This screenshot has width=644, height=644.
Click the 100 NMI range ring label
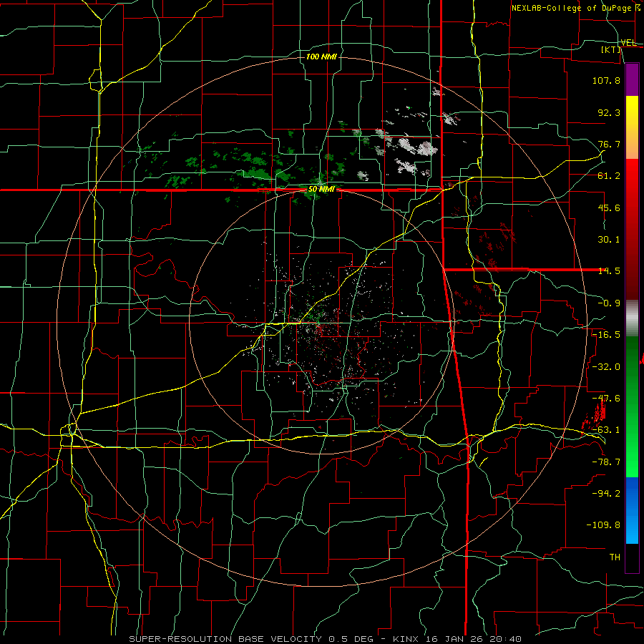[321, 57]
